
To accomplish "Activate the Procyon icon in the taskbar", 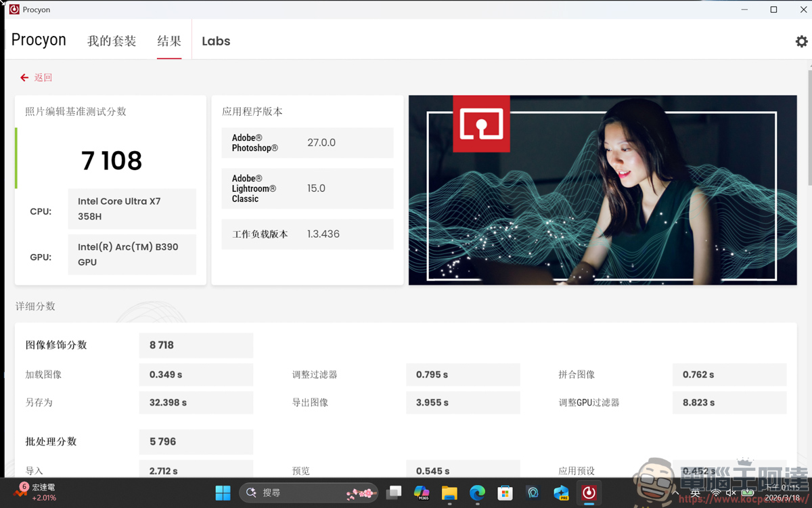I will [588, 493].
